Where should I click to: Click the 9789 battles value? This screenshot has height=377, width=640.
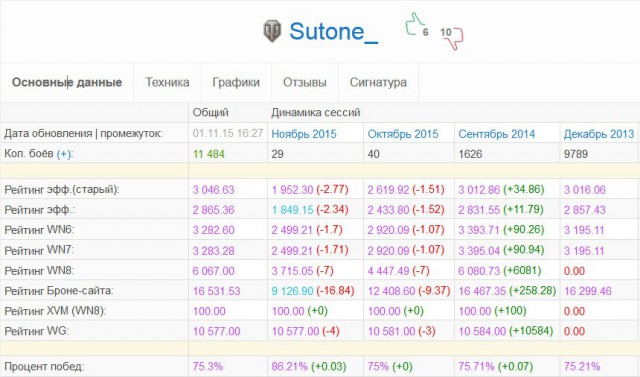576,154
